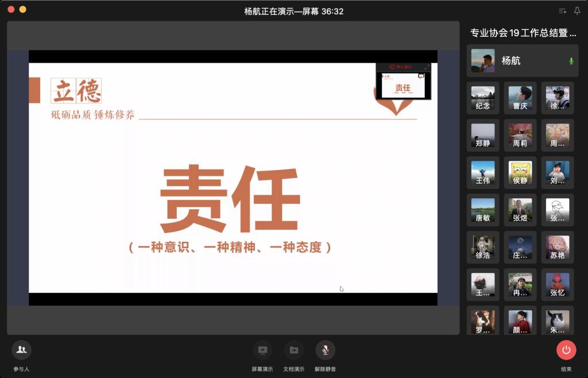This screenshot has width=588, height=378.
Task: Click participant 周莉's avatar tile
Action: (x=520, y=136)
